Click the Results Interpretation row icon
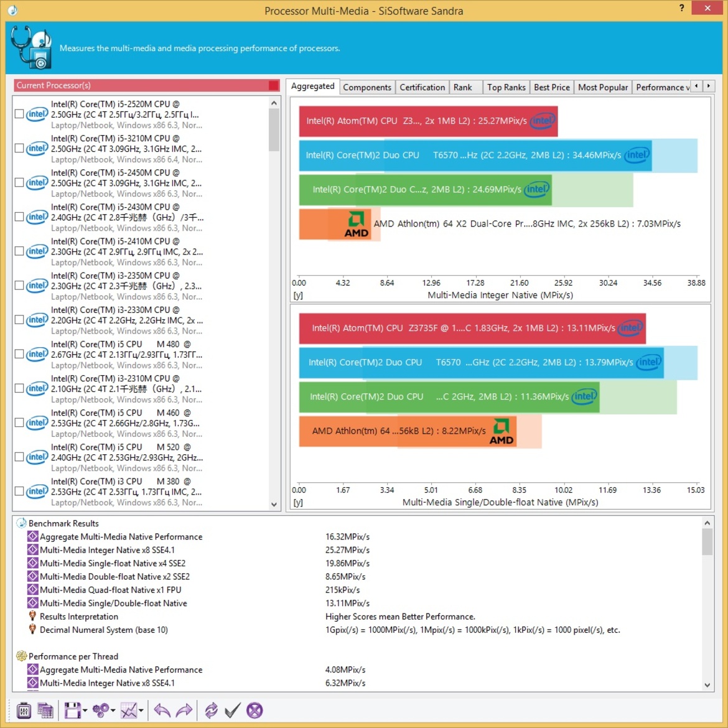This screenshot has width=728, height=728. pyautogui.click(x=32, y=616)
